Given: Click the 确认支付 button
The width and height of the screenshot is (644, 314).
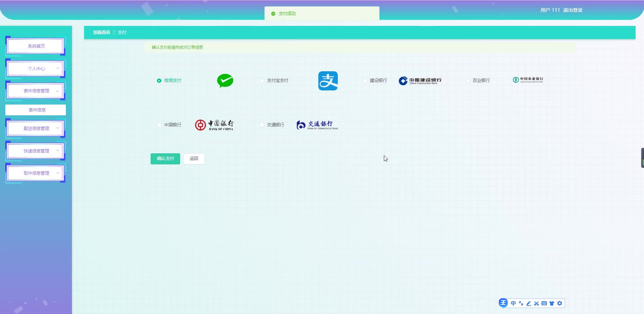Looking at the screenshot, I should [165, 159].
